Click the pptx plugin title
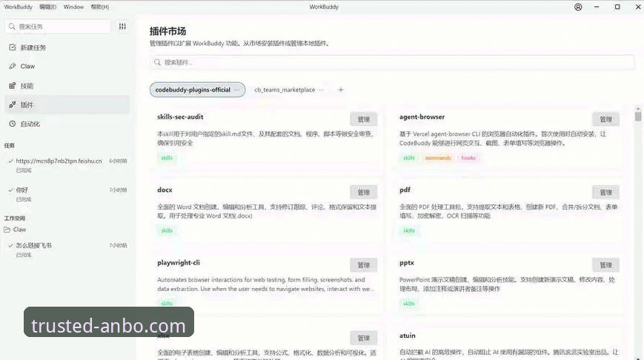644x360 pixels. coord(407,263)
